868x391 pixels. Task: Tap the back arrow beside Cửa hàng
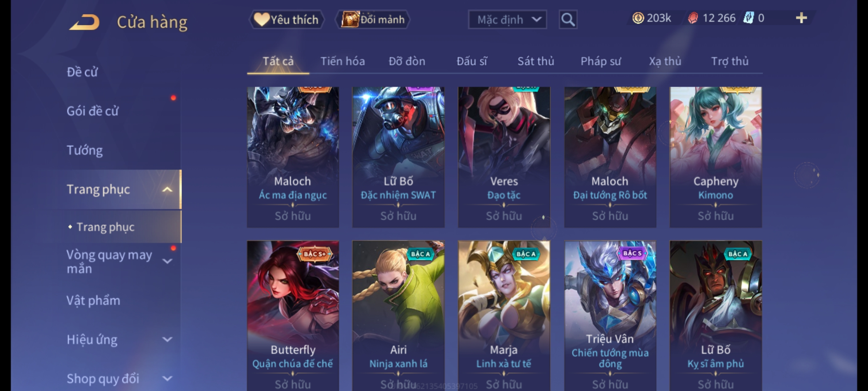pyautogui.click(x=84, y=22)
